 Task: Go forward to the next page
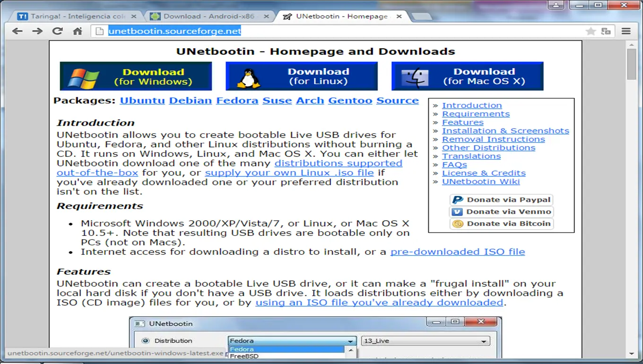click(x=37, y=31)
